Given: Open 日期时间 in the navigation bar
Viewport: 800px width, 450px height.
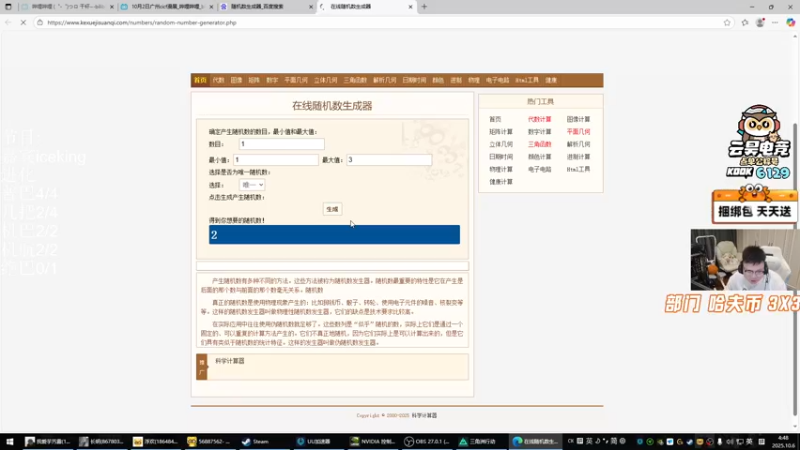Looking at the screenshot, I should (x=414, y=80).
